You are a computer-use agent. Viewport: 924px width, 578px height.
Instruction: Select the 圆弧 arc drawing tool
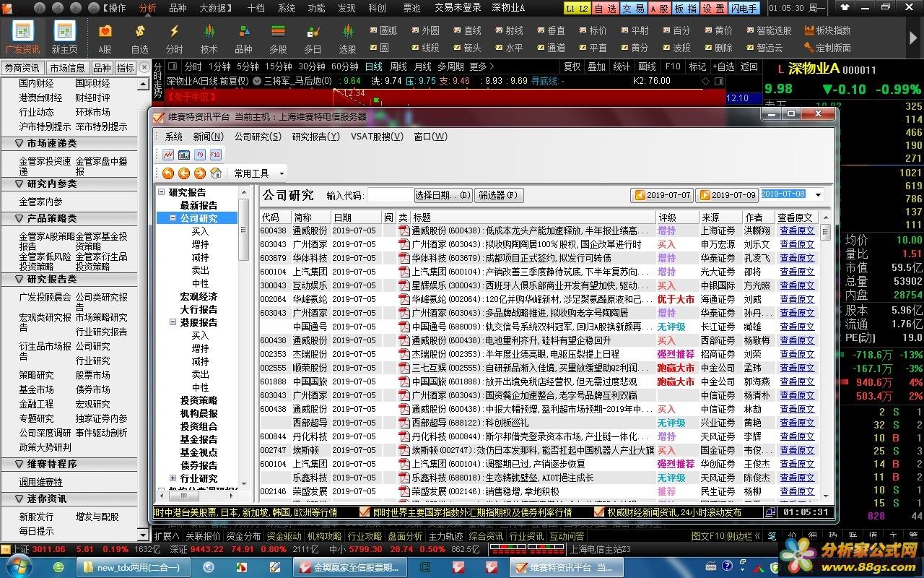point(383,30)
